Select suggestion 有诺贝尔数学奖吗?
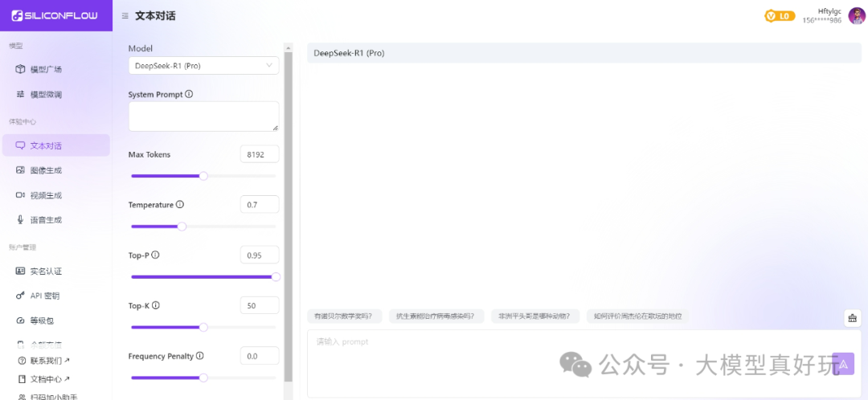The image size is (868, 400). coord(344,316)
